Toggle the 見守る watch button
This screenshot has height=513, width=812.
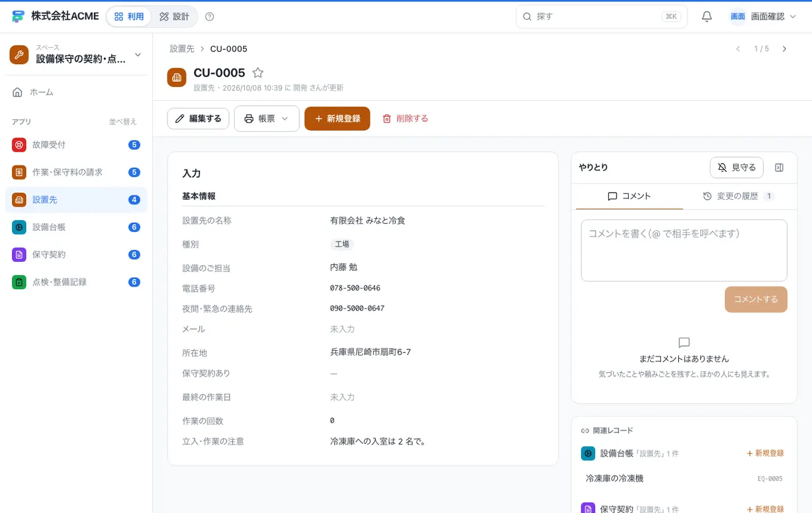[737, 167]
